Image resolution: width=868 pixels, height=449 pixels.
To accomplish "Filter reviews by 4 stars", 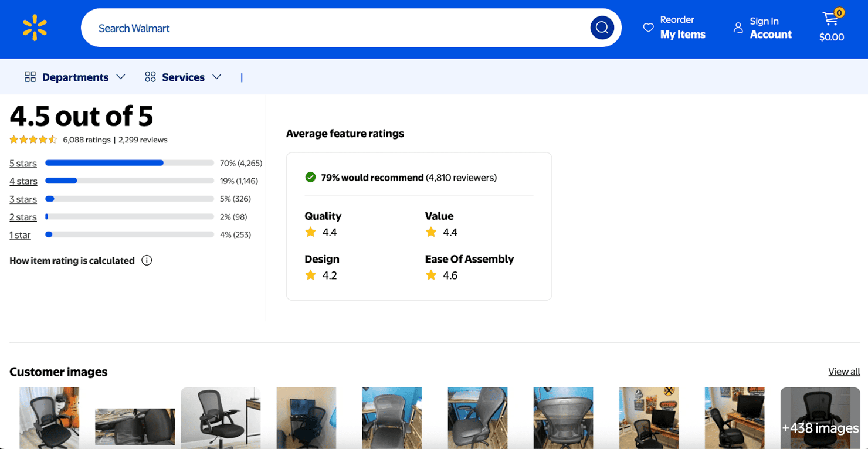I will pyautogui.click(x=23, y=181).
